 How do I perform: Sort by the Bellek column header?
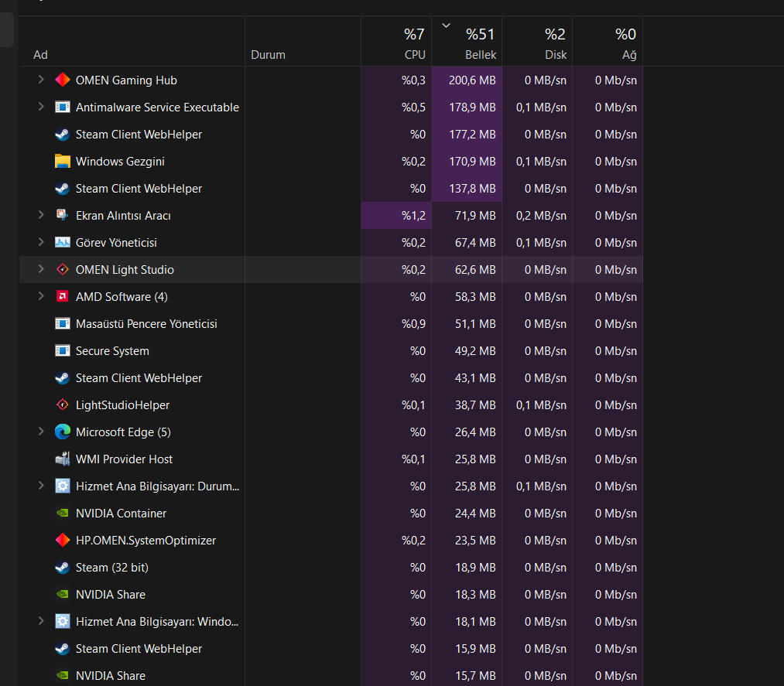click(x=467, y=42)
